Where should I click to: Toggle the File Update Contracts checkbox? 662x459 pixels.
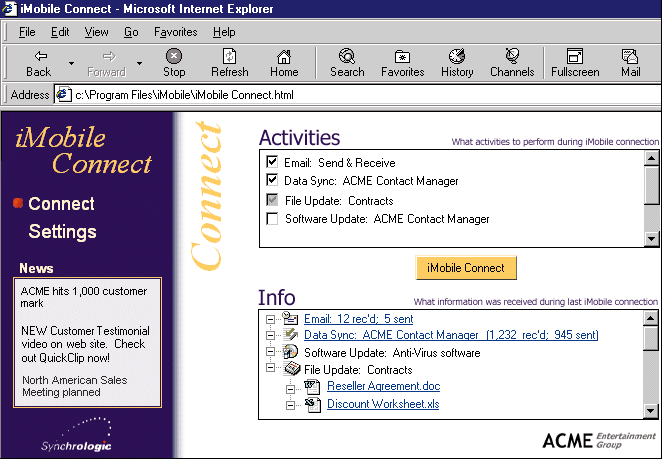[x=272, y=200]
